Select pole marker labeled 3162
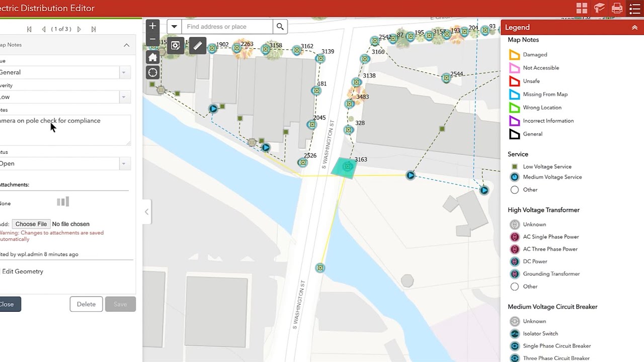 [x=297, y=50]
